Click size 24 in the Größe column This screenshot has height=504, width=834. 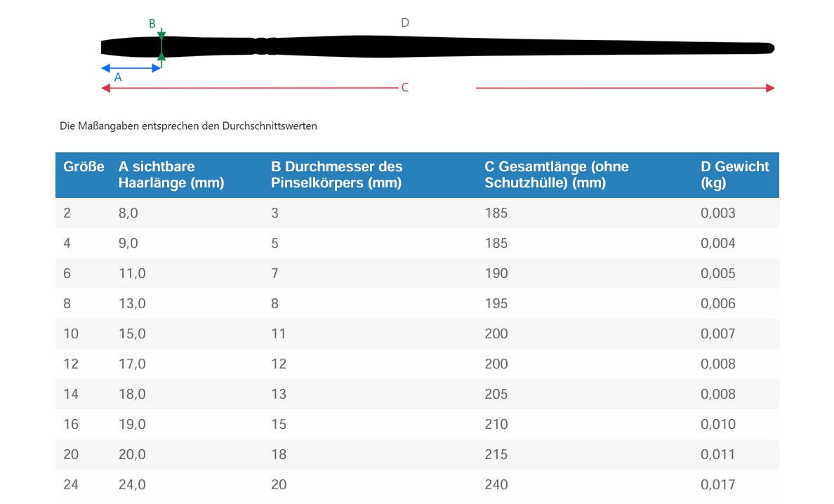(x=71, y=484)
